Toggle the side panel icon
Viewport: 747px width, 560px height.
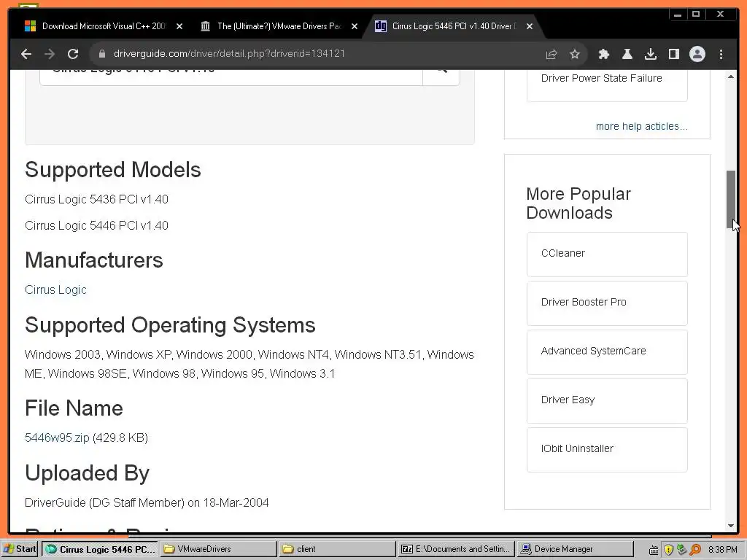pos(674,54)
